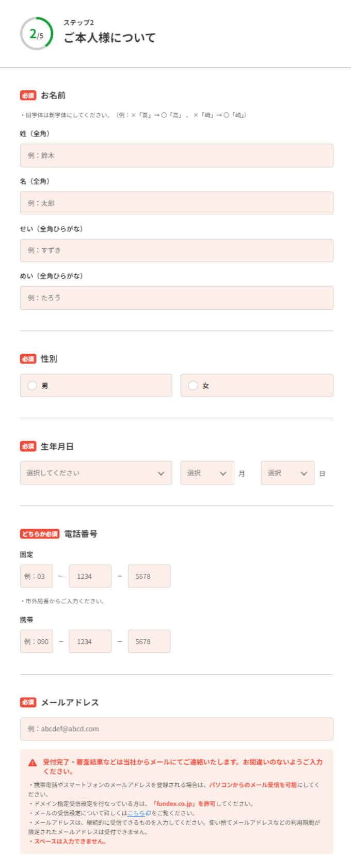Click the せい hiragana reading field

click(x=176, y=250)
